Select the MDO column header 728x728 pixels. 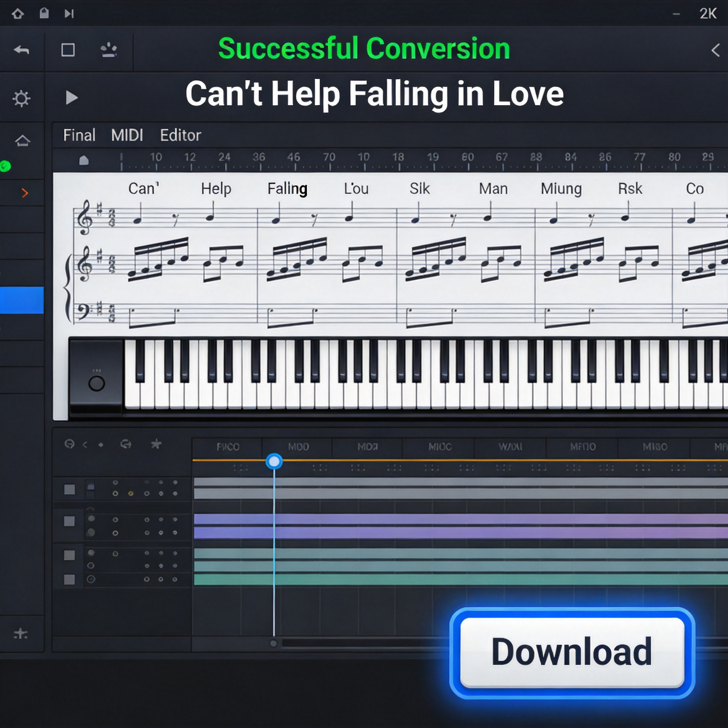coord(298,447)
